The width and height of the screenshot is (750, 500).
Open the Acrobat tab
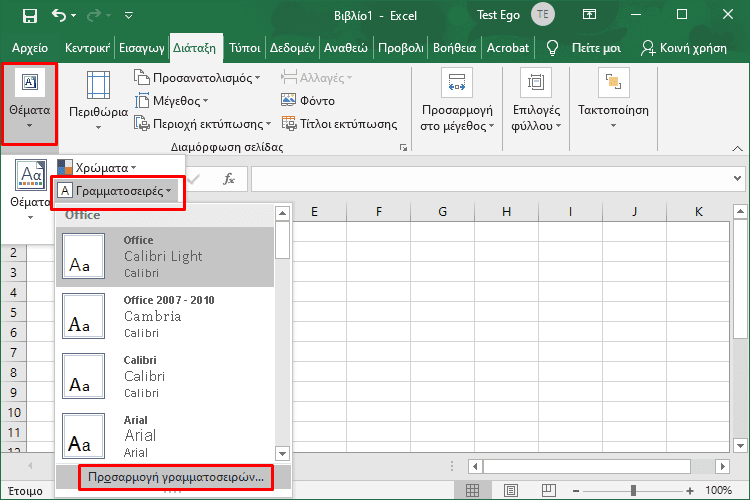tap(507, 48)
